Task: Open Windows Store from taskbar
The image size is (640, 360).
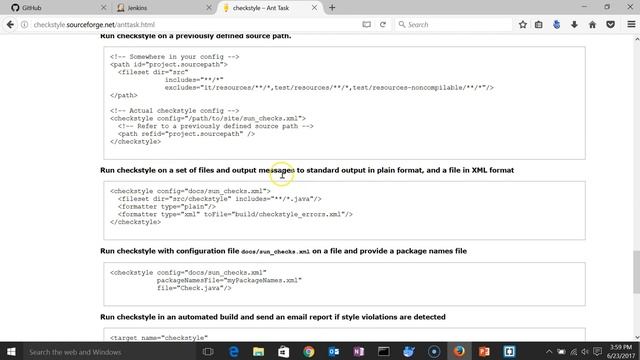Action: click(x=284, y=351)
